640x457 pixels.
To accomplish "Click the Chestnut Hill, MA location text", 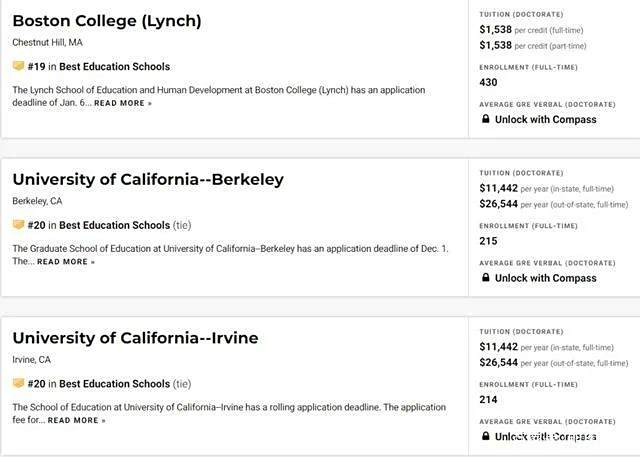I will pyautogui.click(x=47, y=42).
